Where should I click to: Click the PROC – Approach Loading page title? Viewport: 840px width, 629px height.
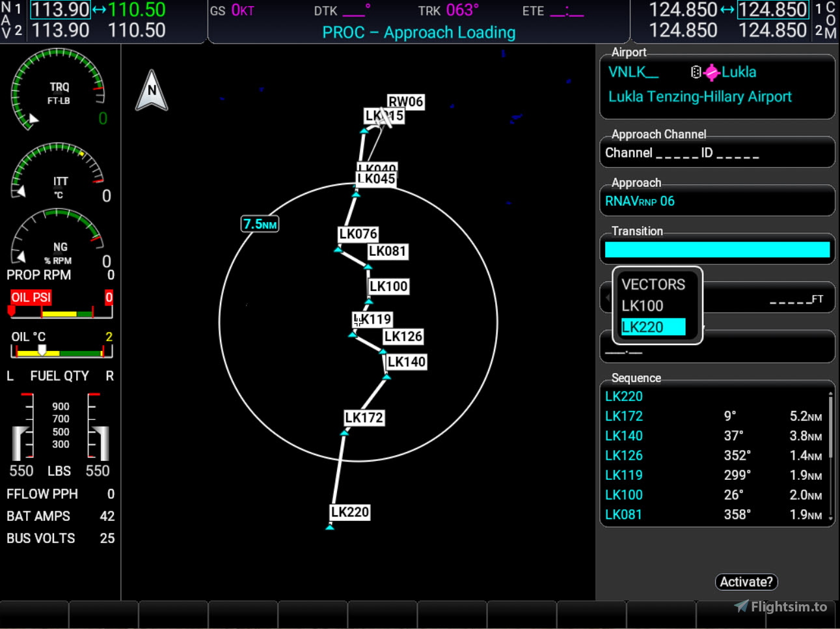point(418,33)
